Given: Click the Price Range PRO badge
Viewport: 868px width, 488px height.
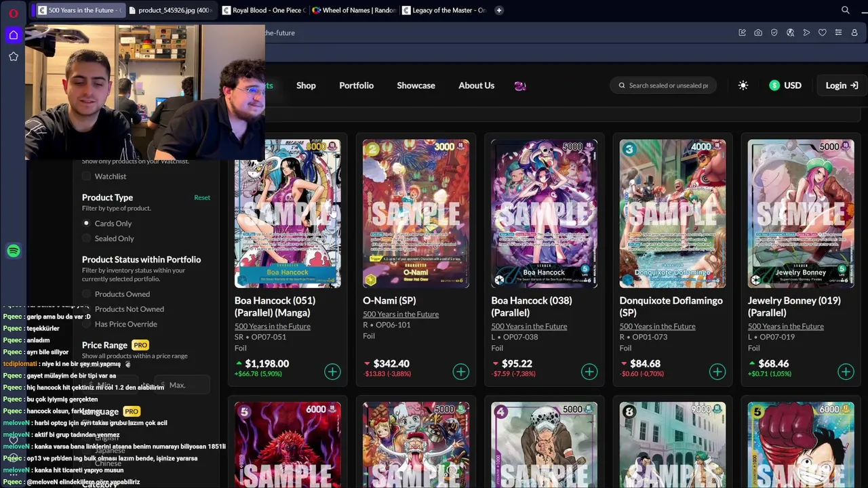Looking at the screenshot, I should [x=140, y=345].
